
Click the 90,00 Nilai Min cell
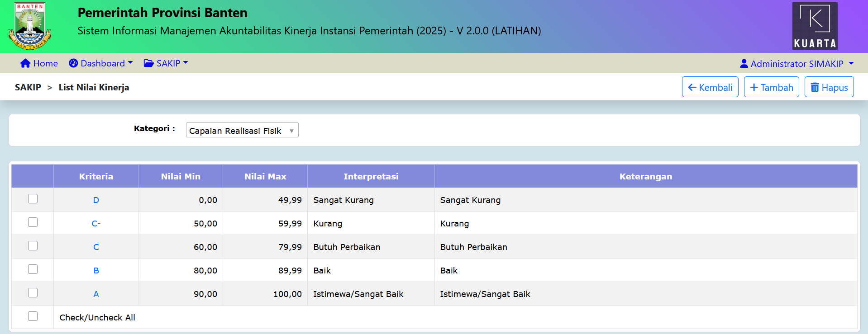point(181,294)
